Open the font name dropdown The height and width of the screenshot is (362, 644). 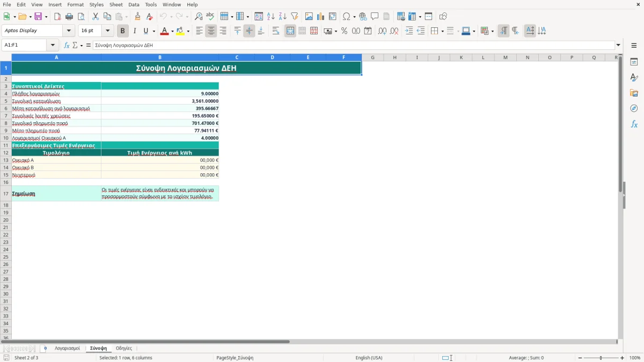[69, 31]
